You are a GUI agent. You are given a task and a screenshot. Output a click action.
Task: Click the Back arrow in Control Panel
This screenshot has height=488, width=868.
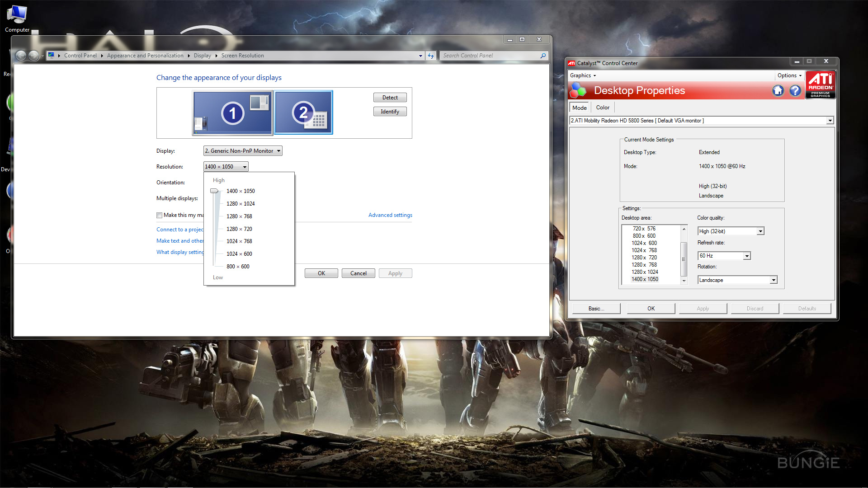coord(21,56)
